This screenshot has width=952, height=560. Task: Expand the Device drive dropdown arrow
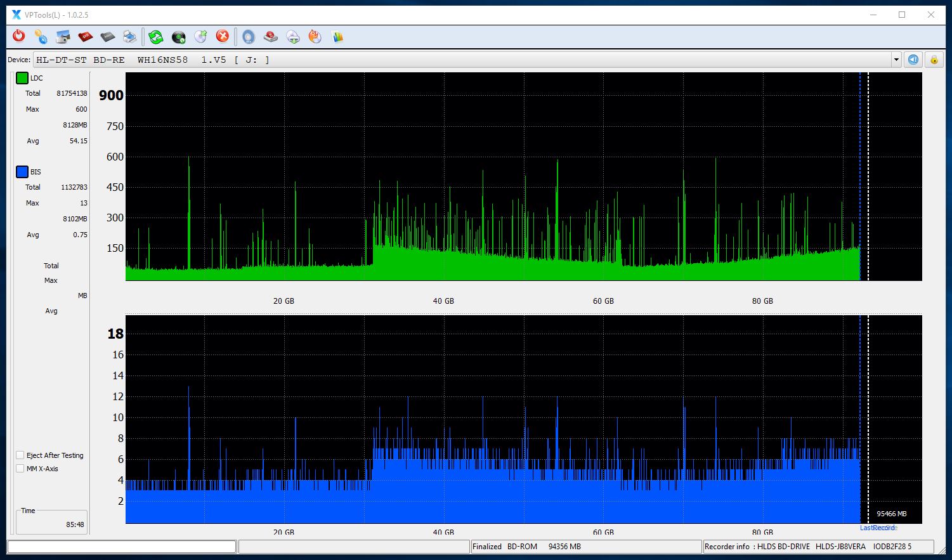point(896,60)
